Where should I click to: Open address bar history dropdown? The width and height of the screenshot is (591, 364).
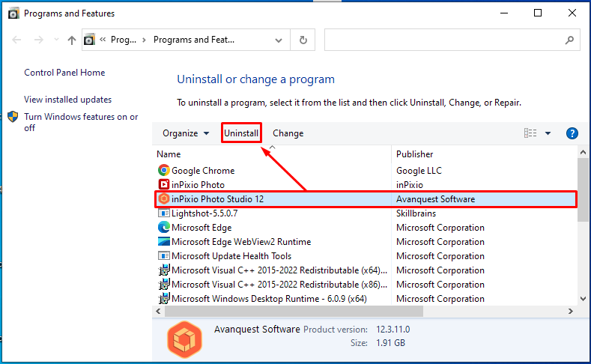click(279, 40)
